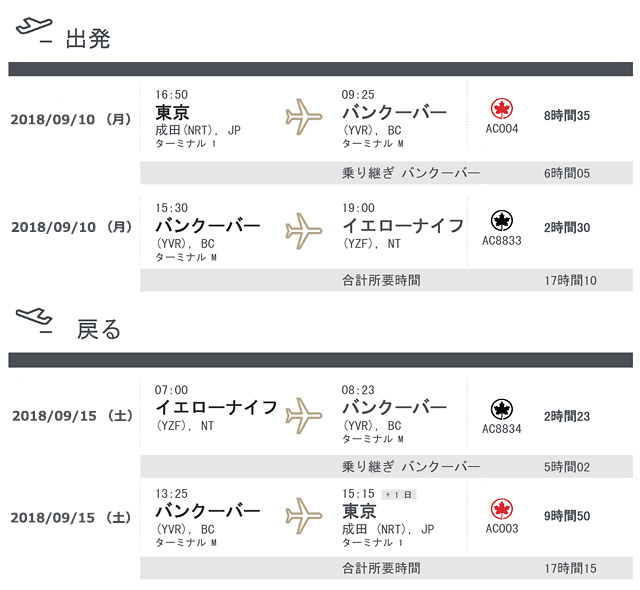Click the red Air Canada logo for AC004

502,109
